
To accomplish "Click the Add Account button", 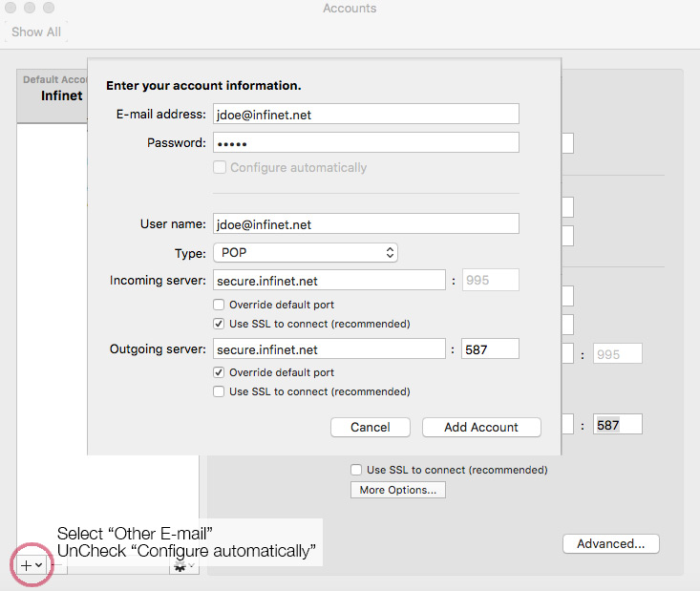I will coord(481,427).
